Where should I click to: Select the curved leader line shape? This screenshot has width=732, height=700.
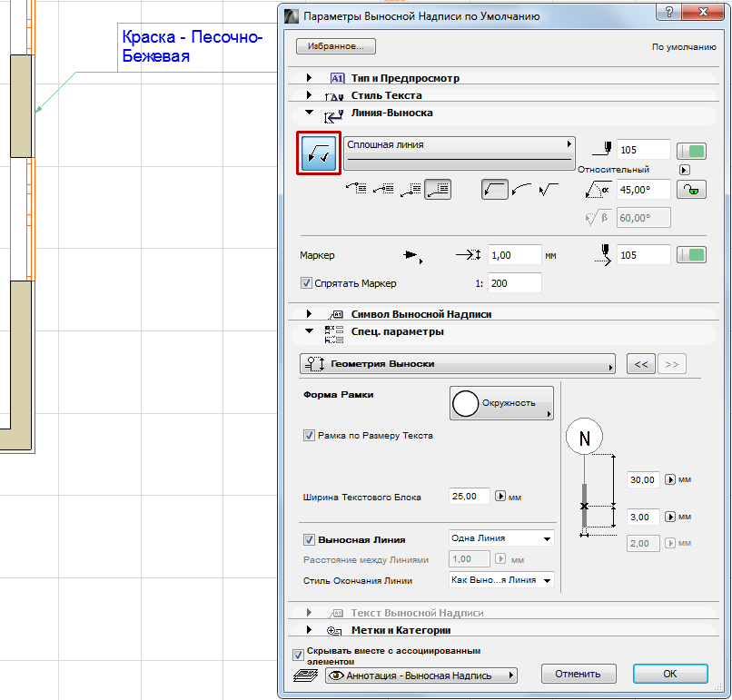click(521, 189)
